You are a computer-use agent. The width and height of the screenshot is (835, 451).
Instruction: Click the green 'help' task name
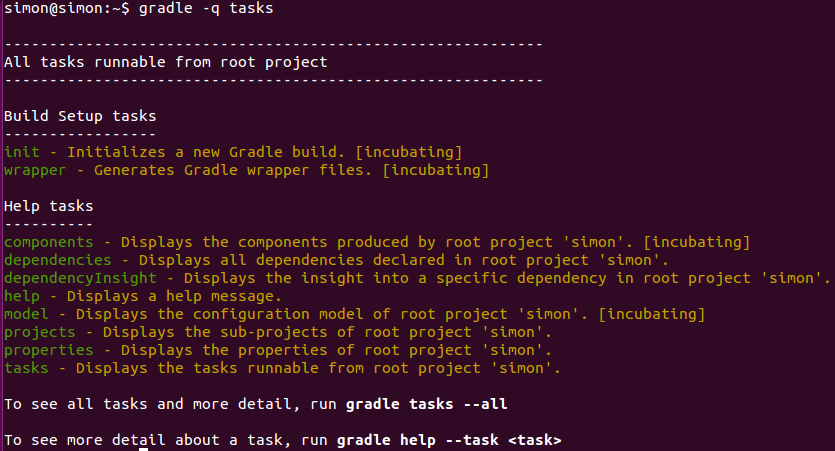coord(21,296)
